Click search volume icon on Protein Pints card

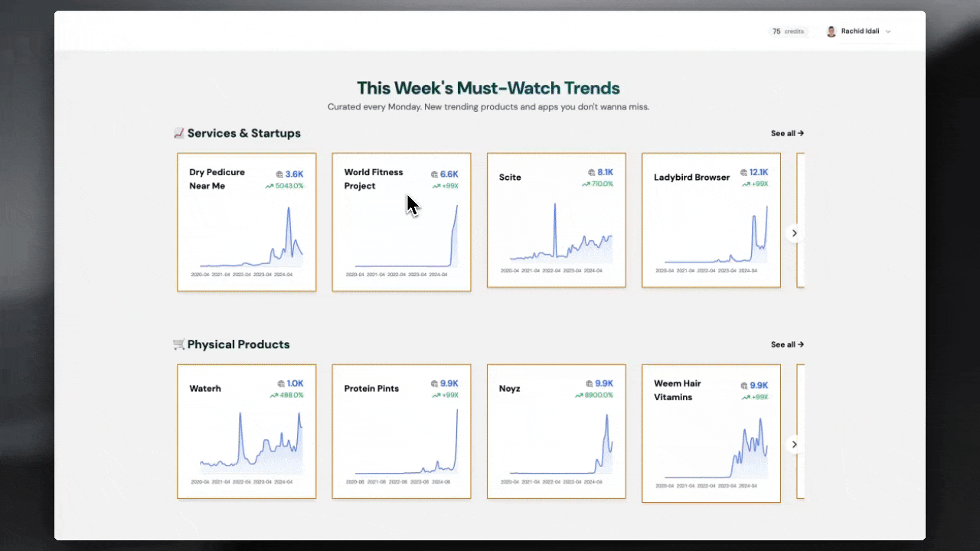click(x=434, y=384)
